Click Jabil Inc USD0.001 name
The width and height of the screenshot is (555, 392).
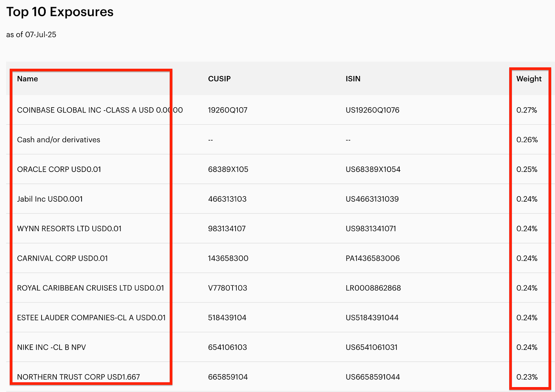coord(50,199)
